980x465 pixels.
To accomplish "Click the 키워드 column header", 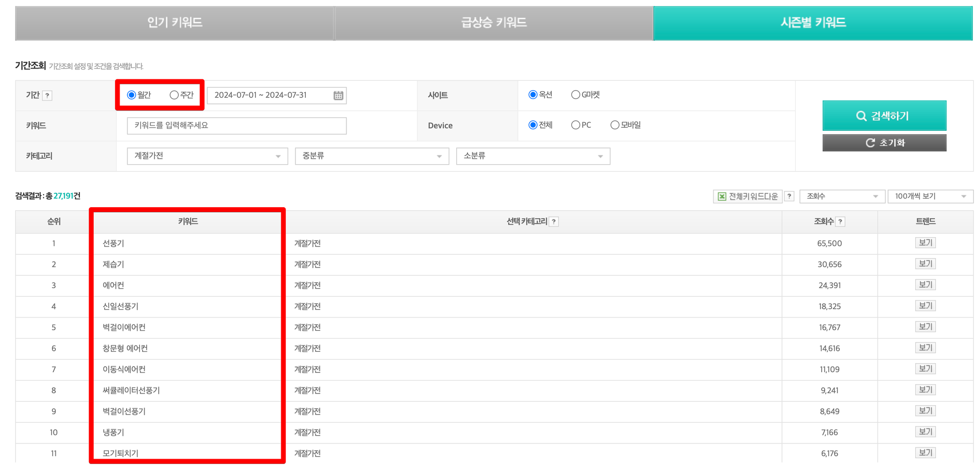I will (x=188, y=222).
